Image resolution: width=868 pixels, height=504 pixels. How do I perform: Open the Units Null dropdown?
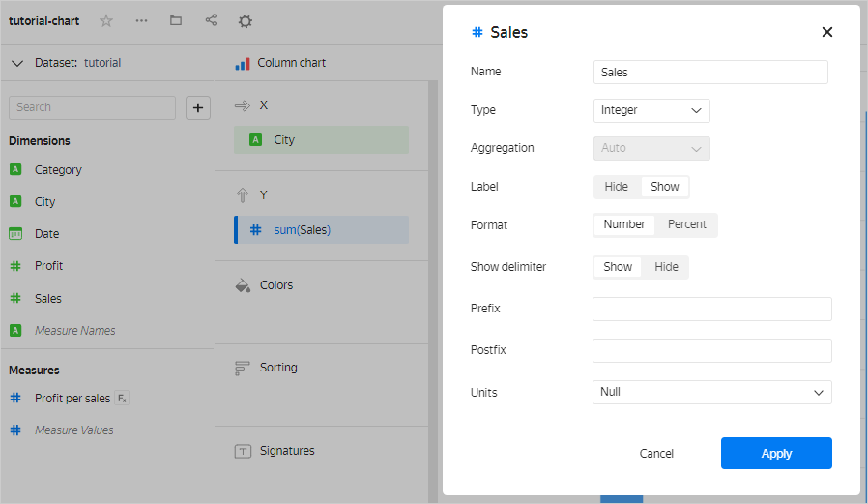point(711,392)
